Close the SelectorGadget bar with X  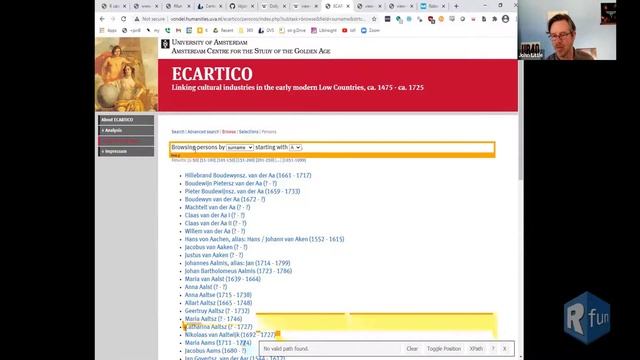click(x=504, y=349)
